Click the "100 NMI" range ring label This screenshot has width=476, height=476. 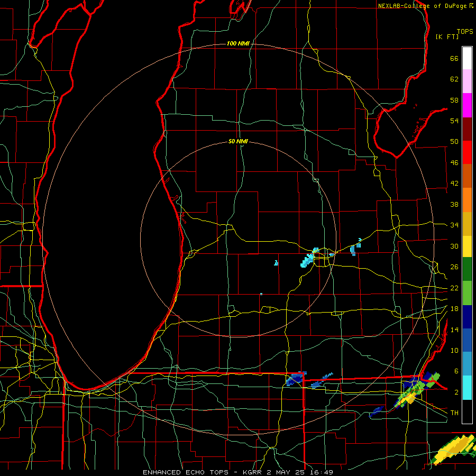tap(238, 44)
